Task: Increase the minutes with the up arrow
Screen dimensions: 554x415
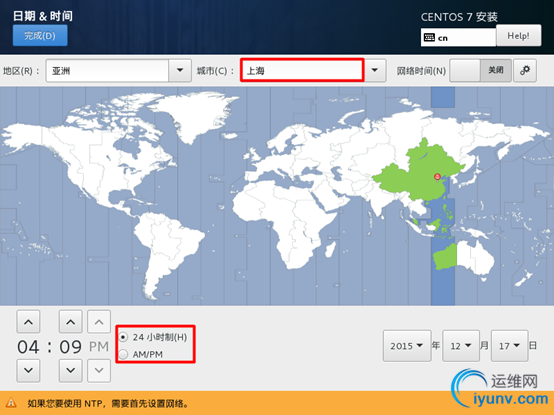Action: pyautogui.click(x=71, y=322)
